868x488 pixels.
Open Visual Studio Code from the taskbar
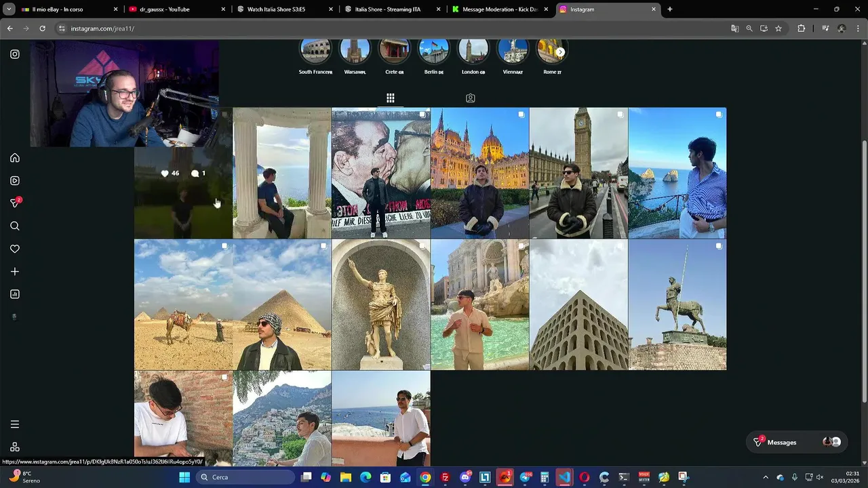pos(564,477)
